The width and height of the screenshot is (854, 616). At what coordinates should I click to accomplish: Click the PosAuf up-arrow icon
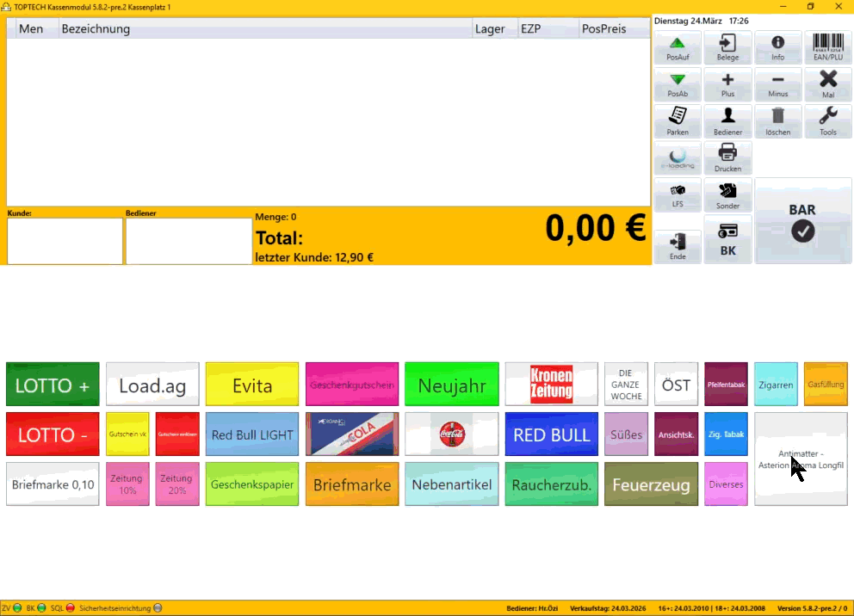677,47
